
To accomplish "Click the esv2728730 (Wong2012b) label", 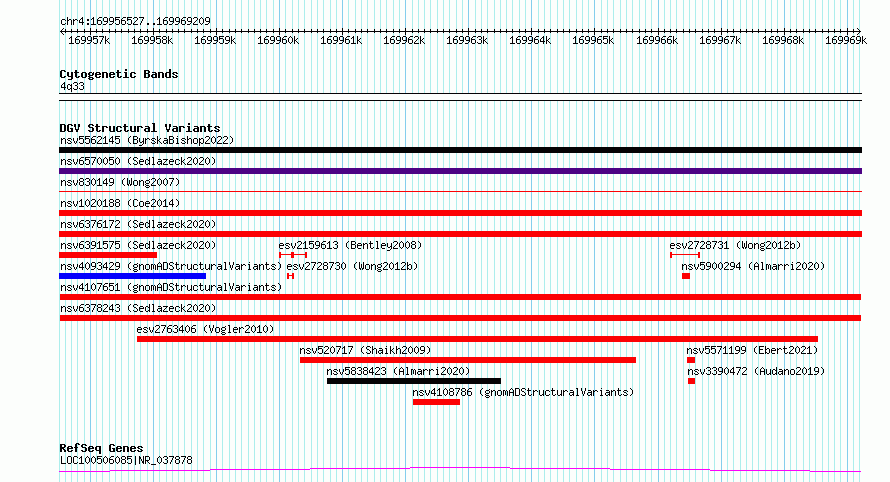I will [x=352, y=266].
